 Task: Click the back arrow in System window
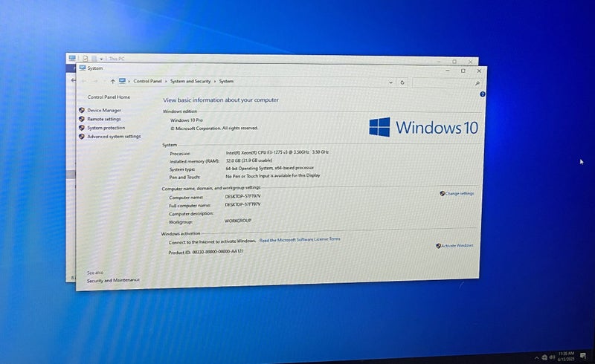pos(84,81)
